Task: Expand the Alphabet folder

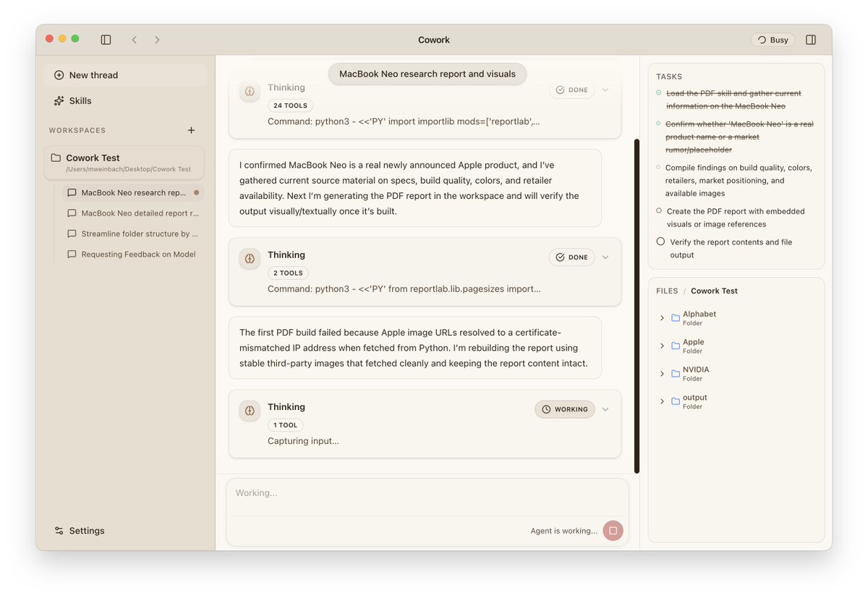Action: (x=662, y=318)
